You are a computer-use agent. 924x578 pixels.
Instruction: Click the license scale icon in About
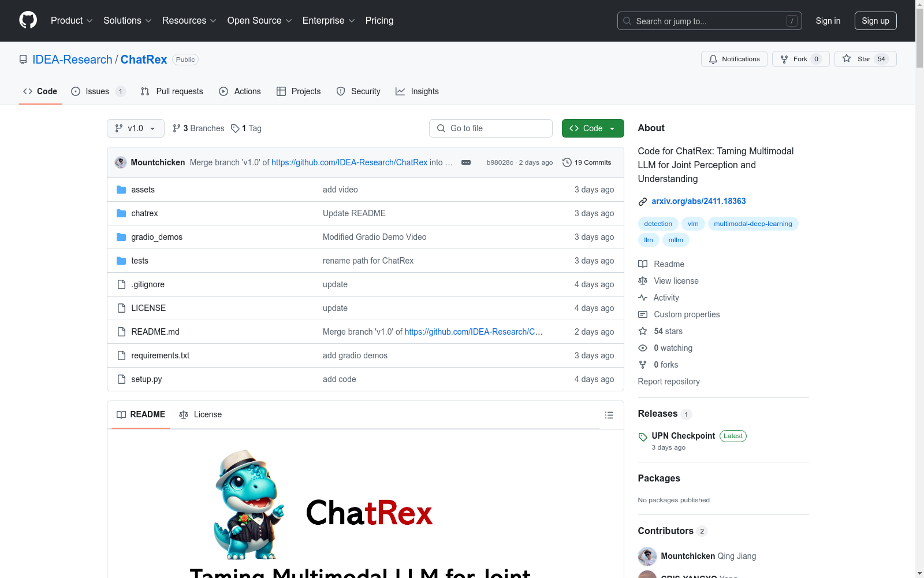coord(643,281)
